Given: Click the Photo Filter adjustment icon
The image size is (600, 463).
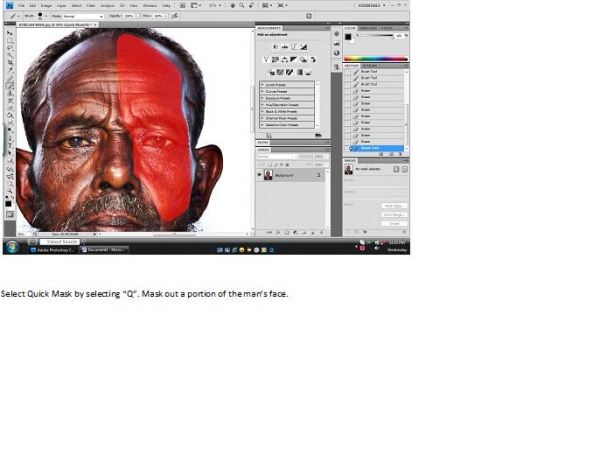Looking at the screenshot, I should 303,60.
